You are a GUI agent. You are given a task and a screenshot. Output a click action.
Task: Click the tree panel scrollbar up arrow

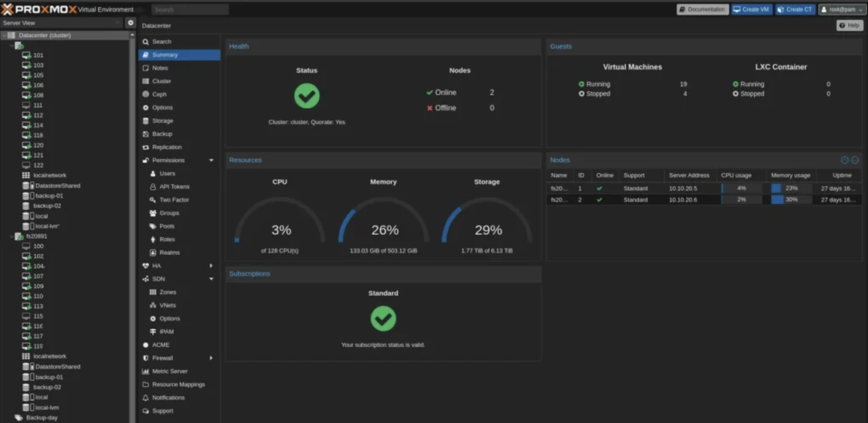click(x=132, y=35)
